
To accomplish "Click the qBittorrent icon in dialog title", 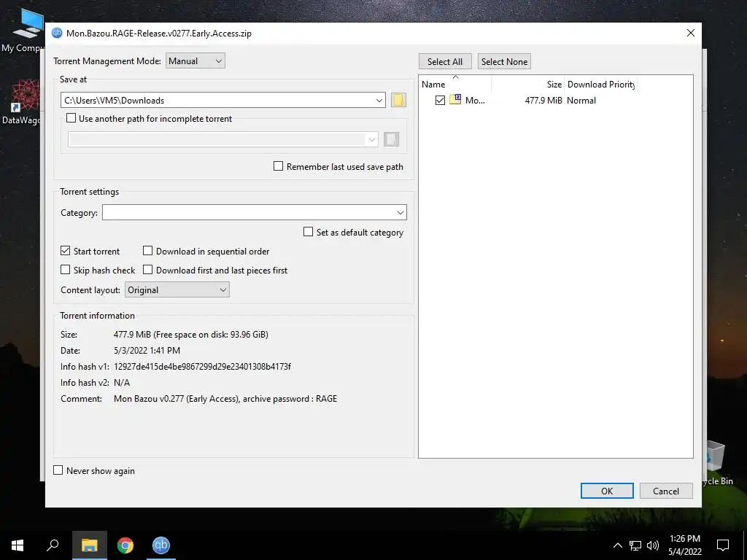I will click(57, 33).
